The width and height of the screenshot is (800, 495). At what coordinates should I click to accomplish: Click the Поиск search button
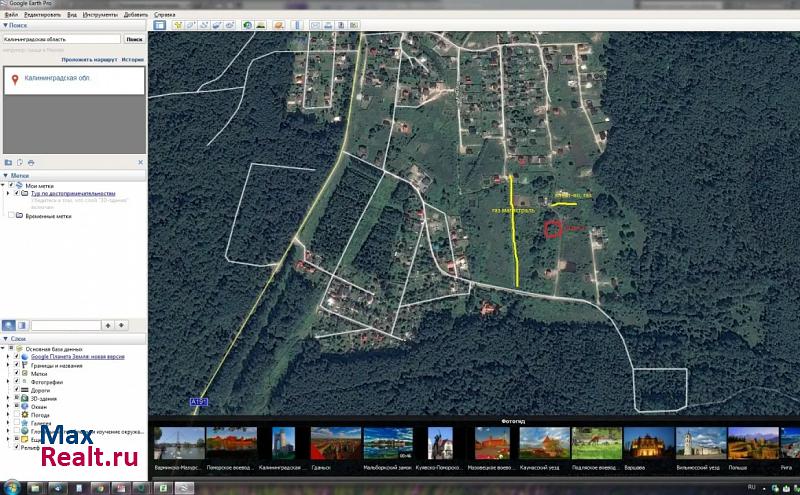(x=134, y=39)
